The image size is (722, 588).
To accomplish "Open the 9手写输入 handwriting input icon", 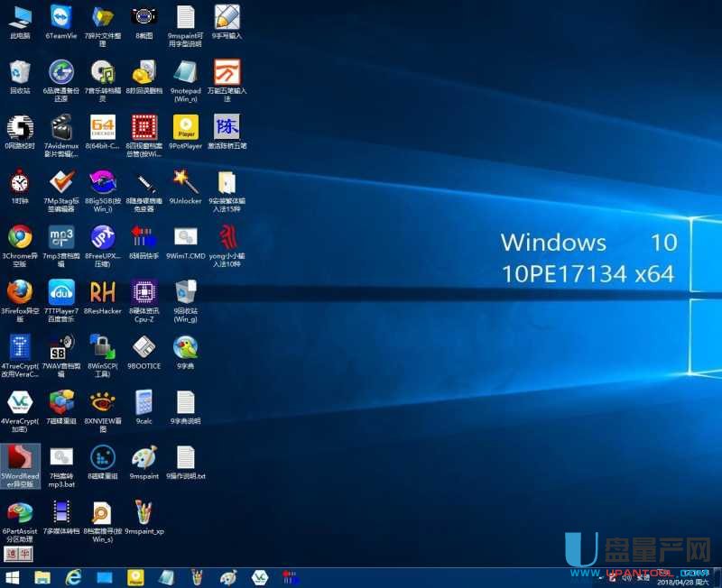I will pyautogui.click(x=227, y=22).
